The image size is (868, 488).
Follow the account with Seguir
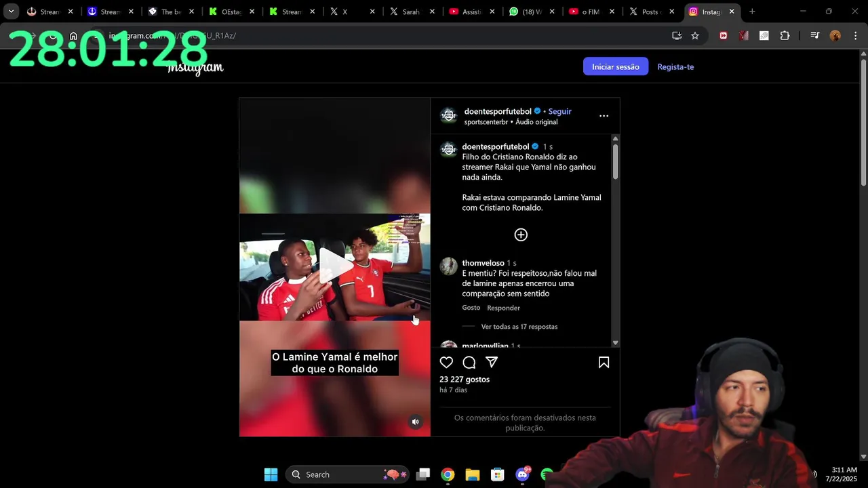560,111
